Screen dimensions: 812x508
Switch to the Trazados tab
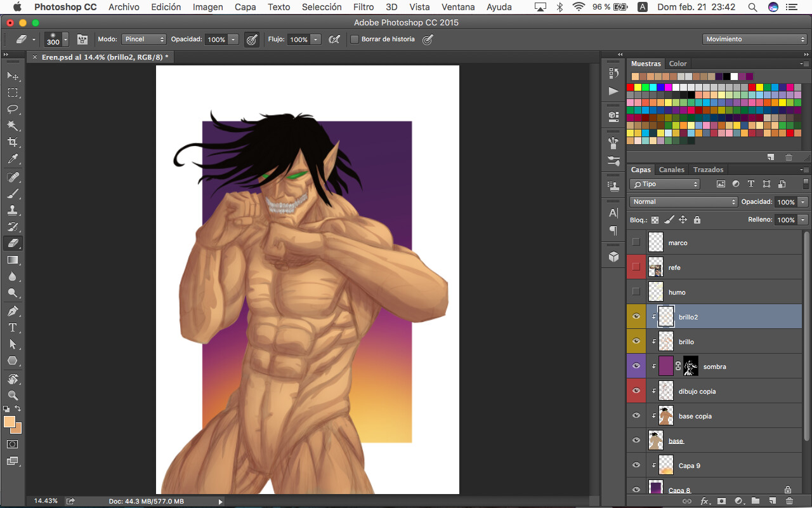(708, 170)
